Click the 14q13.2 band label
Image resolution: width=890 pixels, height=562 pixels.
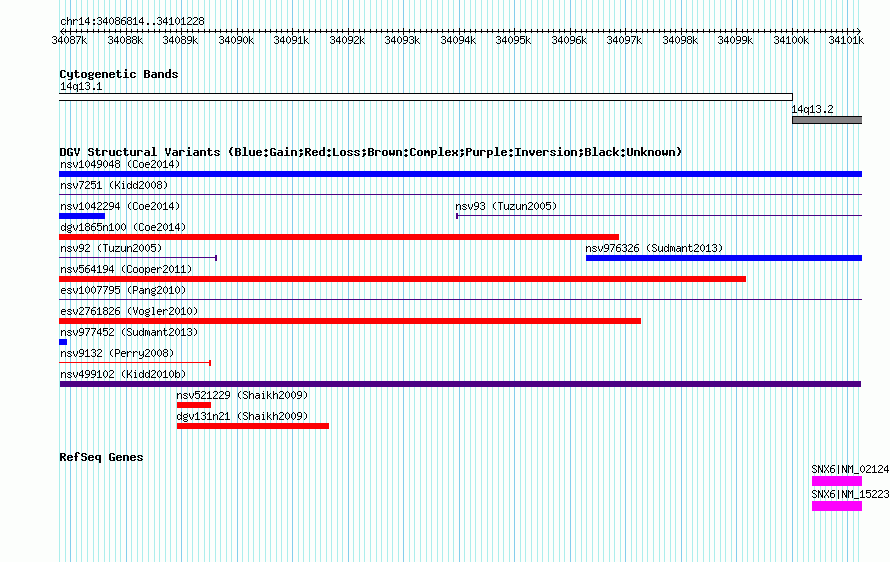[x=813, y=109]
